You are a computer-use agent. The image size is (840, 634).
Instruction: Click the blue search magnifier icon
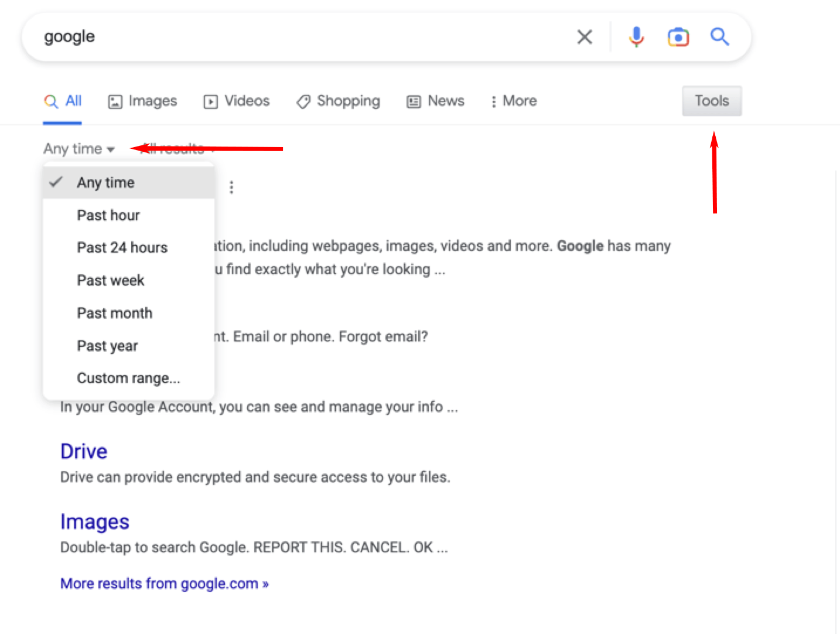(x=719, y=36)
